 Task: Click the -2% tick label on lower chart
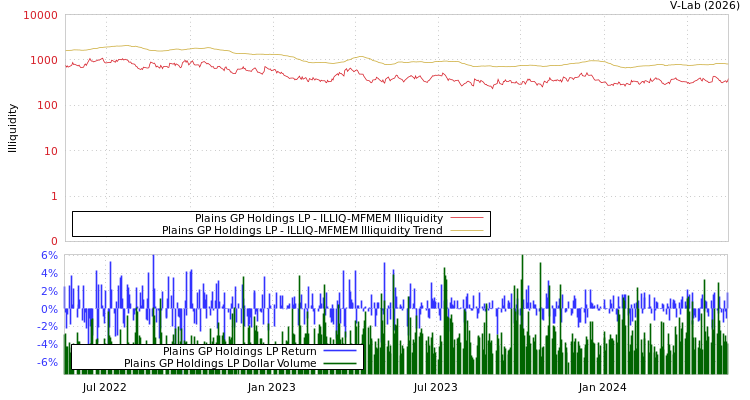point(47,327)
